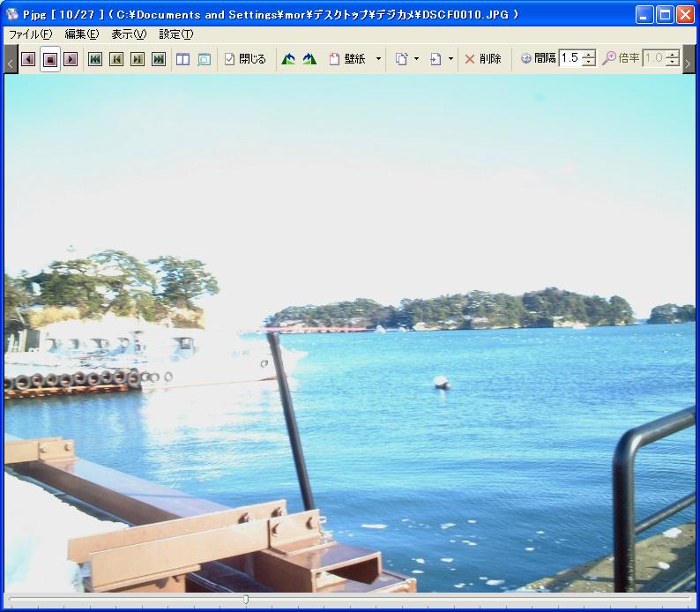Increase the 倍率 zoom with up arrow
700x612 pixels.
[673, 54]
